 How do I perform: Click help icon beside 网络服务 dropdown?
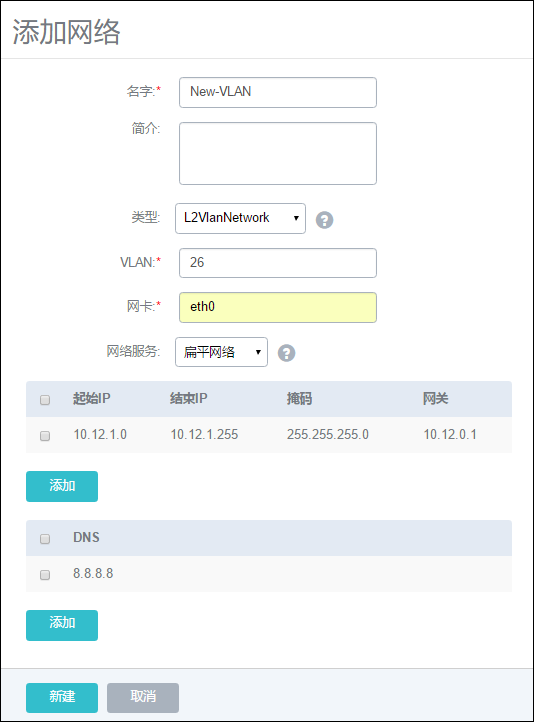[286, 353]
